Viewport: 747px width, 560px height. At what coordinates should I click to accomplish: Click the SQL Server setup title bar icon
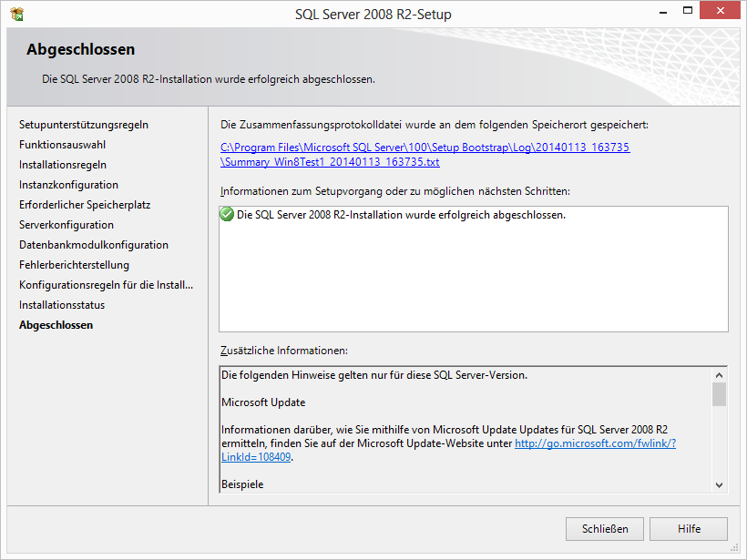16,15
